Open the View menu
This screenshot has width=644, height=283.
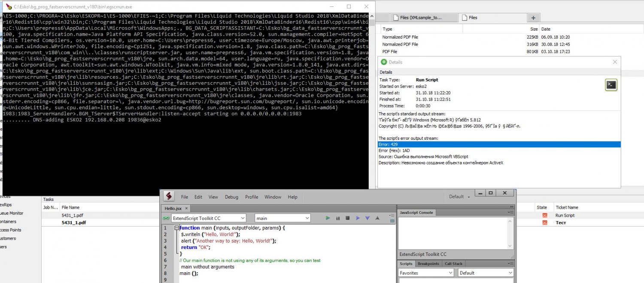coord(213,197)
